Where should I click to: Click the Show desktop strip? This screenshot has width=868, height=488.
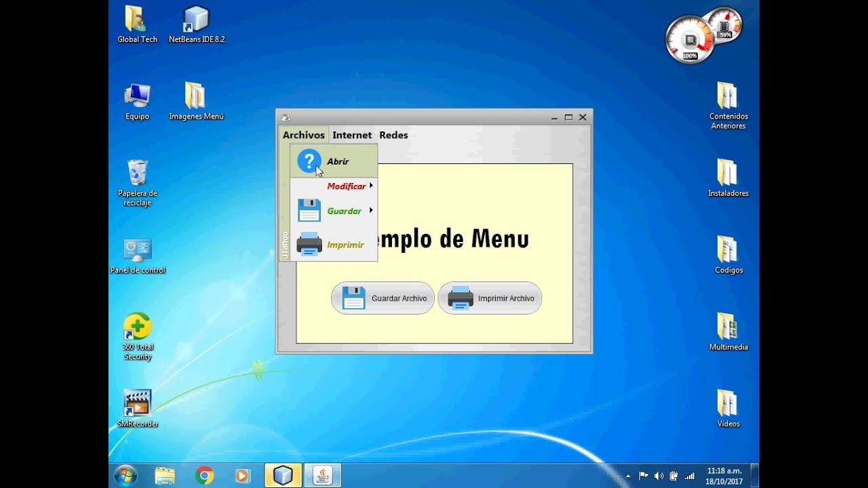(755, 476)
